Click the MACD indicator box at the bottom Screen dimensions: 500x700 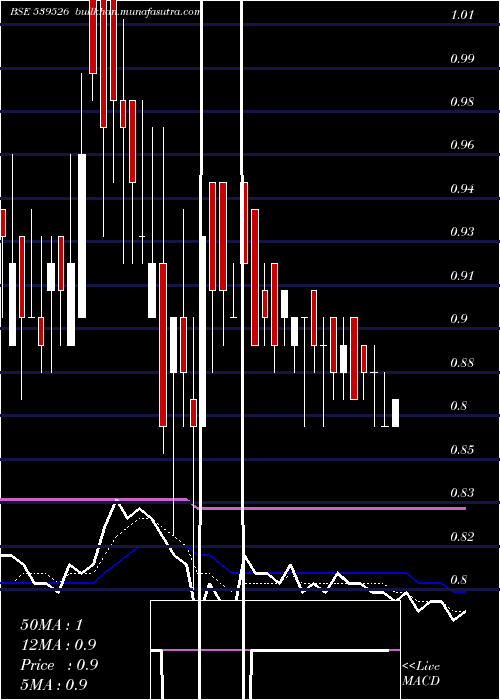tap(275, 650)
